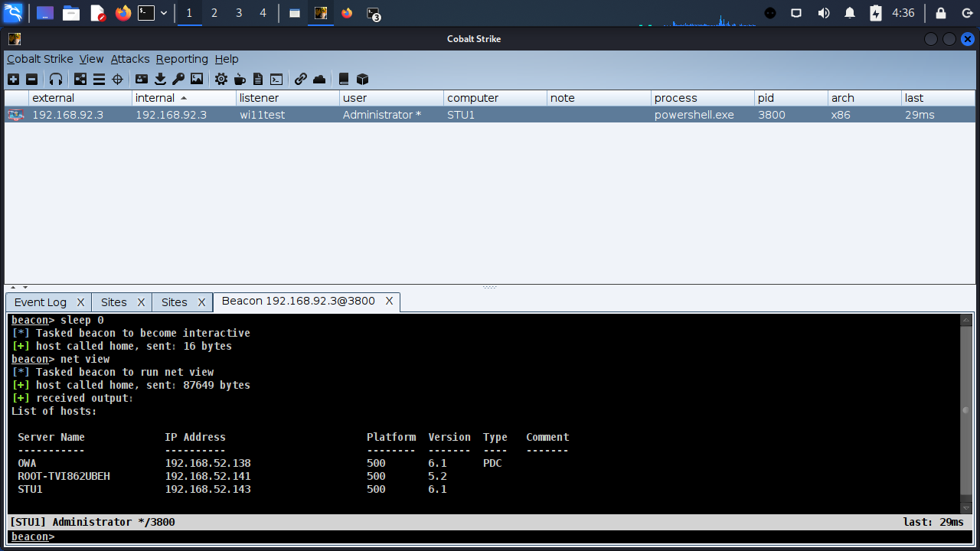Open Help menu
The image size is (980, 551).
(227, 59)
